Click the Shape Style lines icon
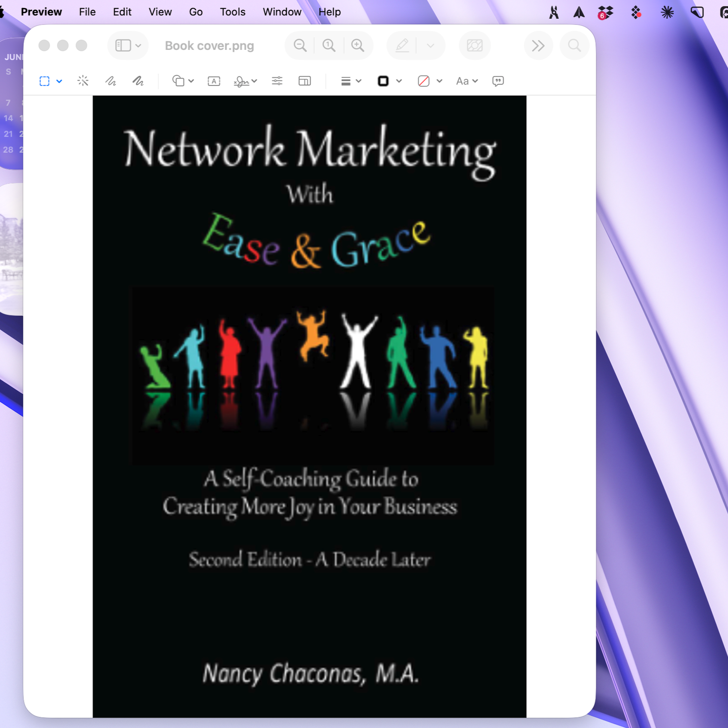728x728 pixels. point(346,81)
